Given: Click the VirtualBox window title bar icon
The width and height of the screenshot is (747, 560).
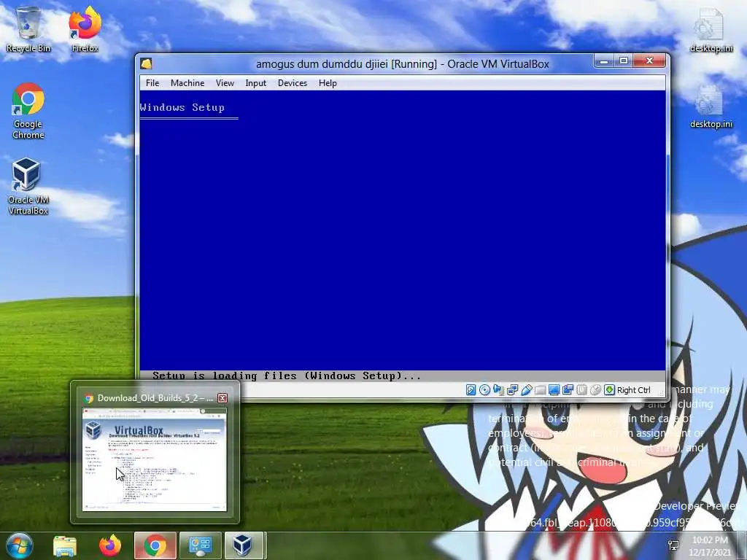Looking at the screenshot, I should point(146,64).
